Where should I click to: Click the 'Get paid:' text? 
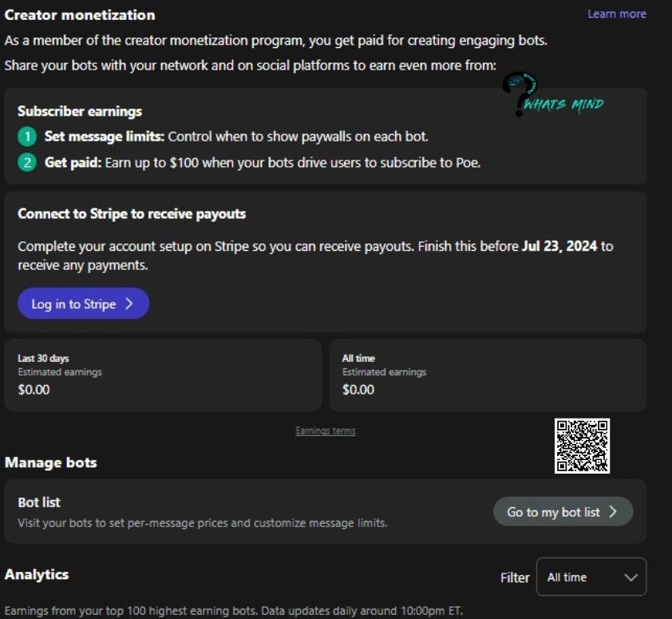[73, 163]
